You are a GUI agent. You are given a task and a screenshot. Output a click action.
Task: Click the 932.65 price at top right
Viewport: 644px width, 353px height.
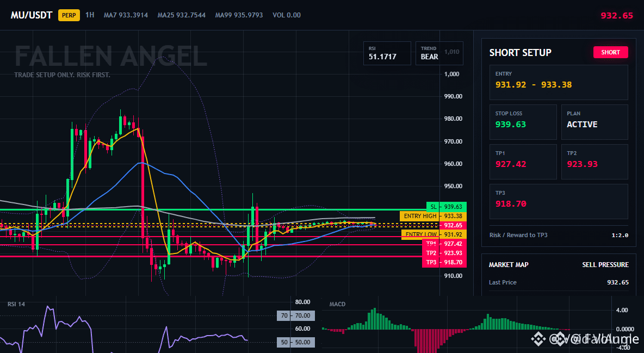click(x=617, y=16)
